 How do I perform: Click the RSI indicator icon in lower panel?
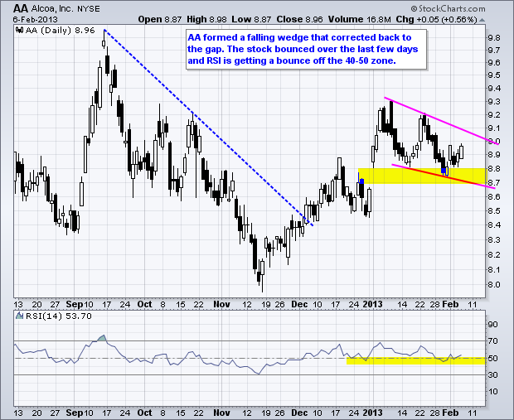click(x=20, y=316)
